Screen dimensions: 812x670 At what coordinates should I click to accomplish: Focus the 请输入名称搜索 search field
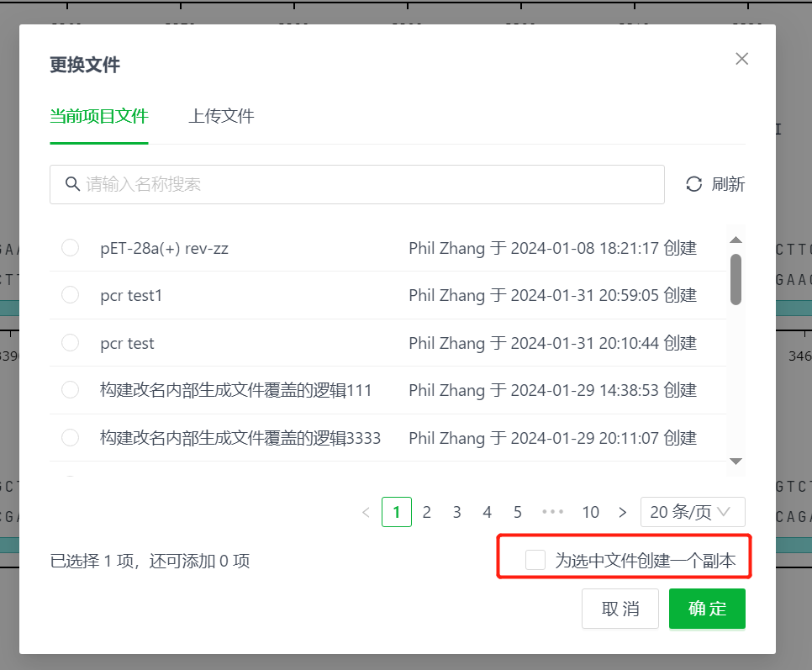(x=370, y=184)
